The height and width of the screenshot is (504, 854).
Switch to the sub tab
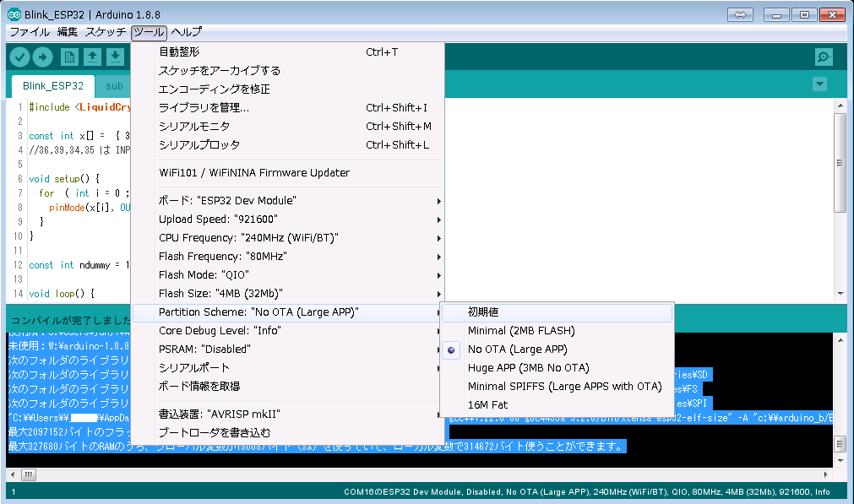pos(114,85)
